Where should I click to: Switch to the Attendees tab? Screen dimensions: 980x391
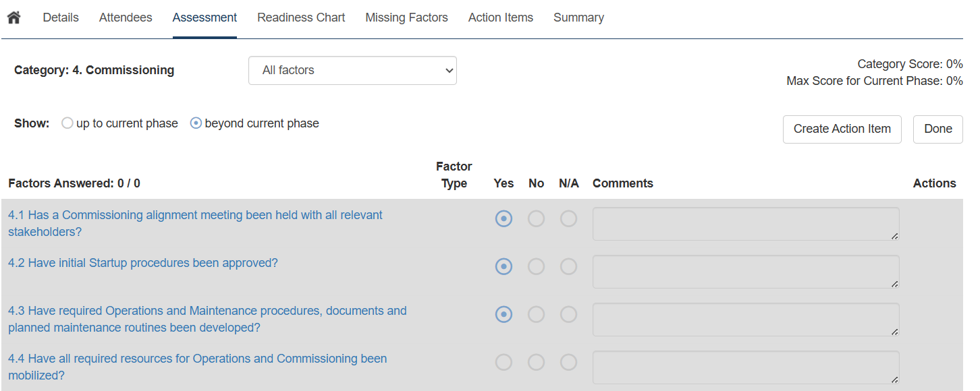tap(126, 18)
